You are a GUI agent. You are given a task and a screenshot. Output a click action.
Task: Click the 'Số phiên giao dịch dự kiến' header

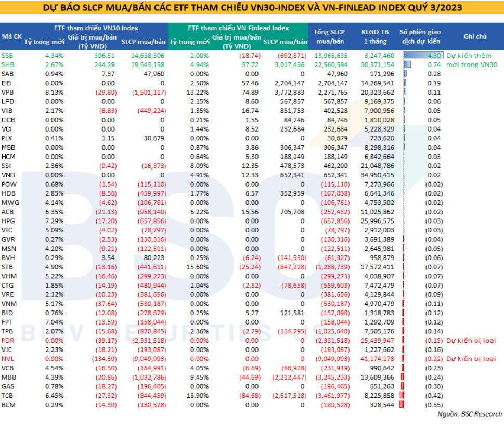coord(420,36)
